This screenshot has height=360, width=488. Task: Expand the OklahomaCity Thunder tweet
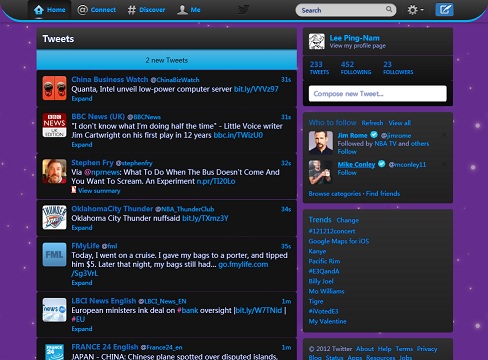pos(82,228)
